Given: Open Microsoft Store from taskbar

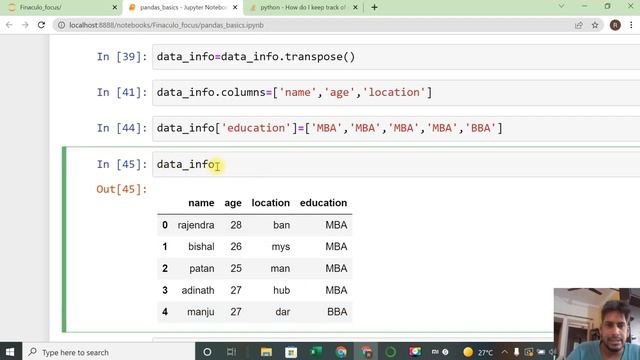Looking at the screenshot, I should click(291, 352).
